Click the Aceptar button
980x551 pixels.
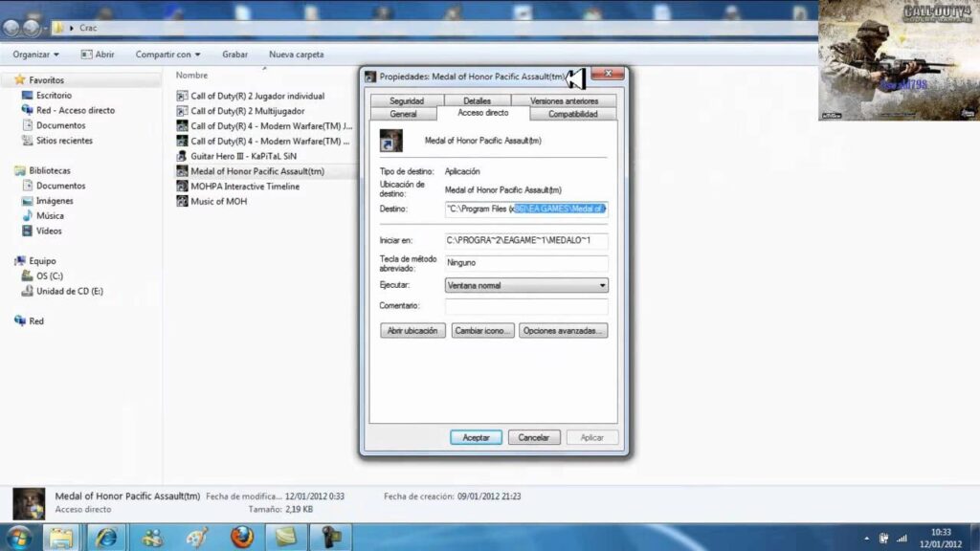[477, 437]
